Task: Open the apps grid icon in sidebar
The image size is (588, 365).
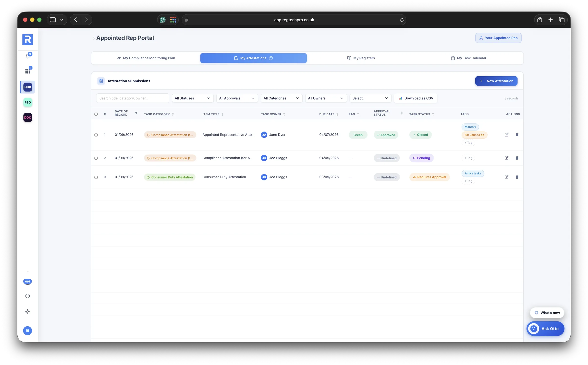Action: [28, 71]
